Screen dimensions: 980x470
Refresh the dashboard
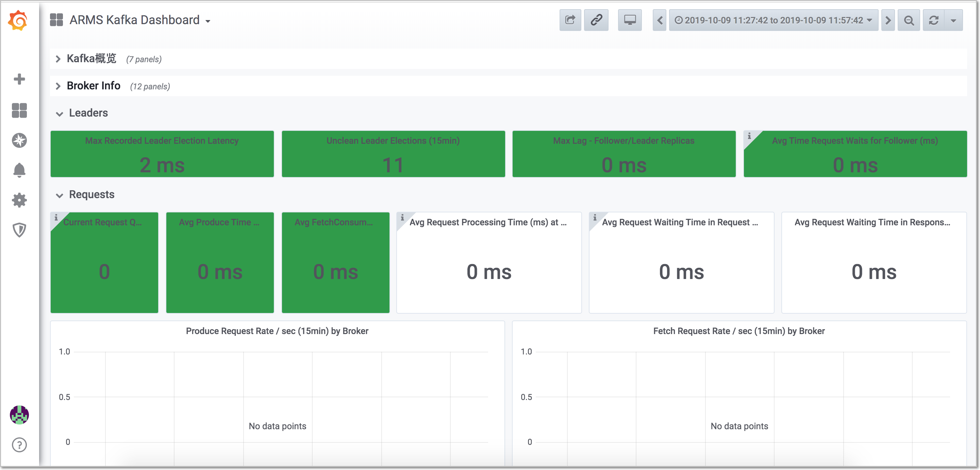pyautogui.click(x=934, y=20)
